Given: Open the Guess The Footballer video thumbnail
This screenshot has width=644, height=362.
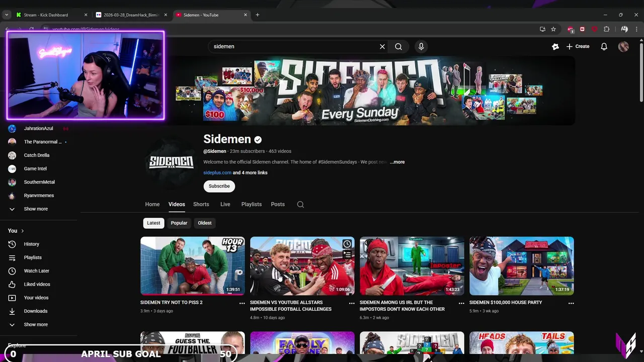Looking at the screenshot, I should (193, 343).
